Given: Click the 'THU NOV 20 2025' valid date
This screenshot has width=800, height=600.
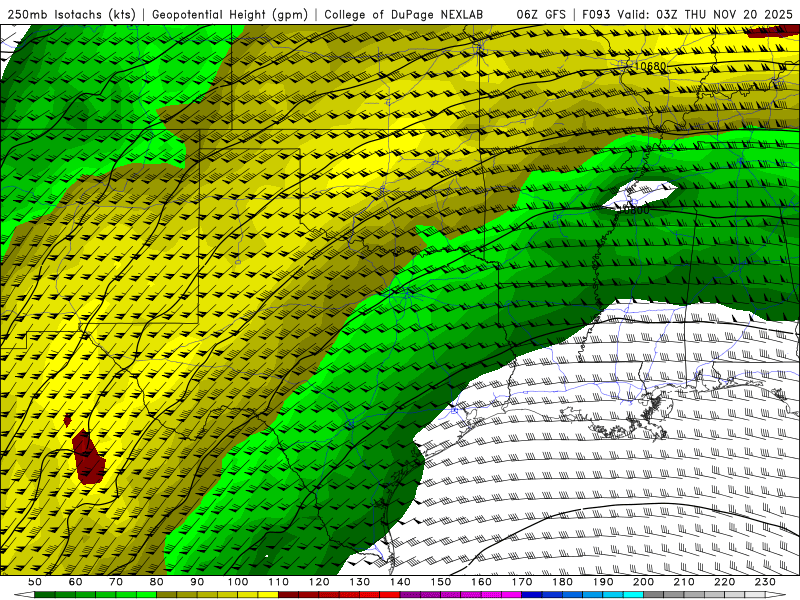Looking at the screenshot, I should point(739,15).
